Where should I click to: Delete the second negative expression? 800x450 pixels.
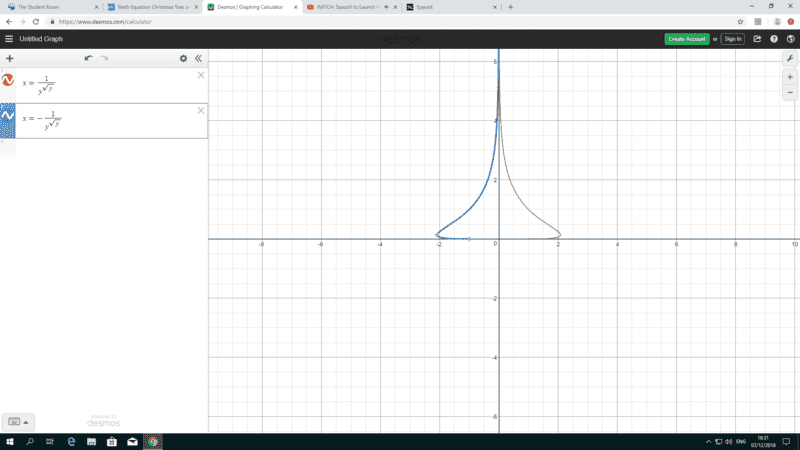pos(201,110)
